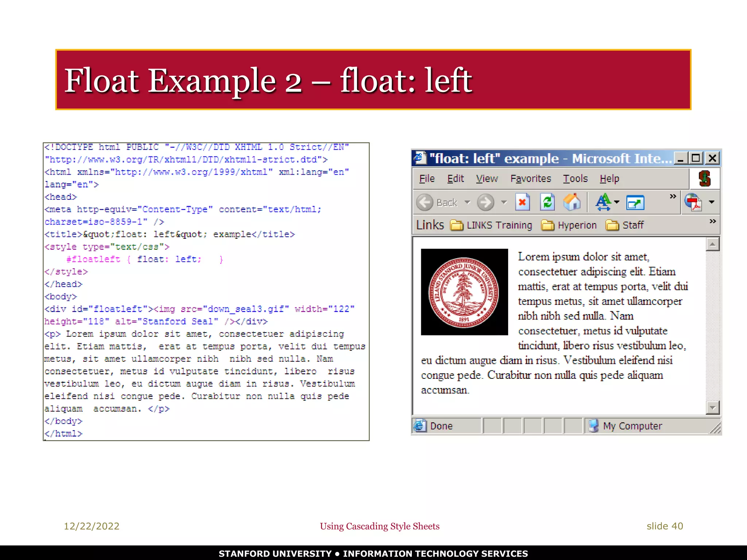Click the '</html>' line in the code
This screenshot has width=747, height=560.
point(63,433)
